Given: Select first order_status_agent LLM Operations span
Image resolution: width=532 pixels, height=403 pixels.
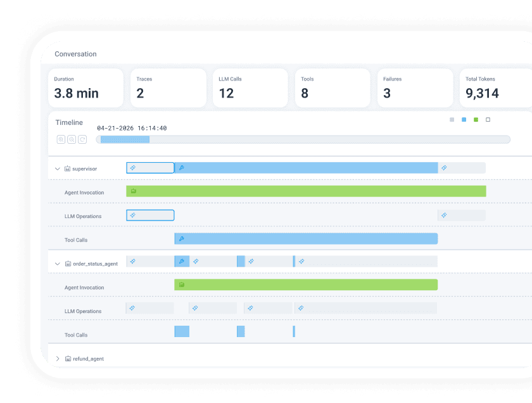Looking at the screenshot, I should coord(149,309).
